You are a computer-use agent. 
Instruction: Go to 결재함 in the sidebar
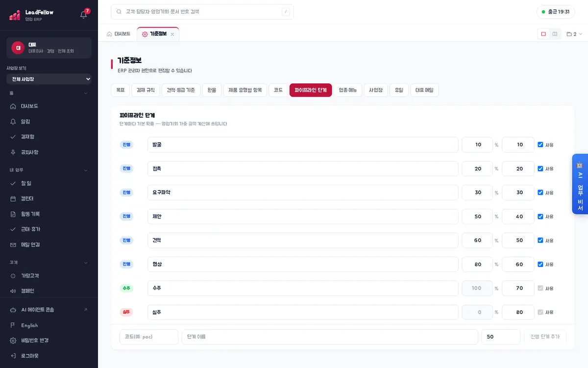pos(49,136)
